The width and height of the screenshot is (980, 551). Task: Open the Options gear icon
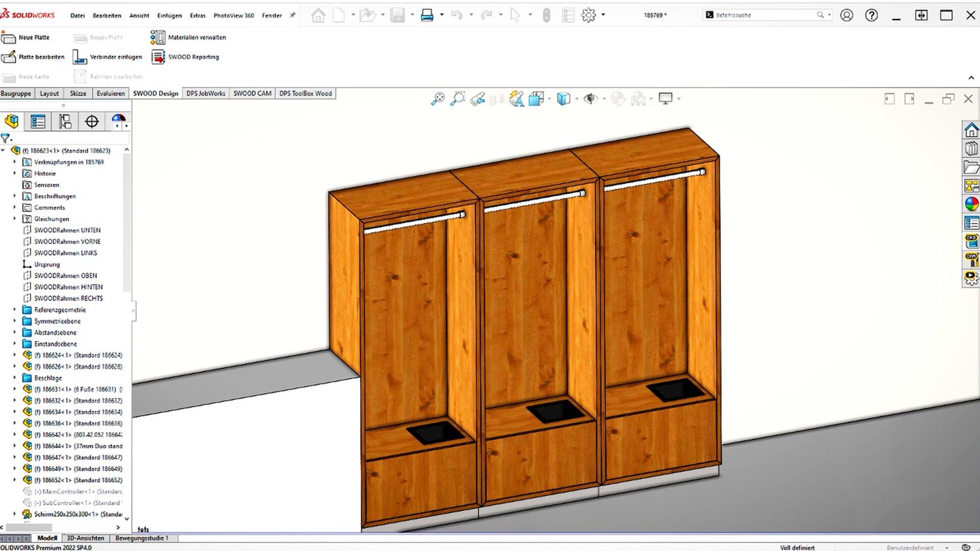coord(589,15)
